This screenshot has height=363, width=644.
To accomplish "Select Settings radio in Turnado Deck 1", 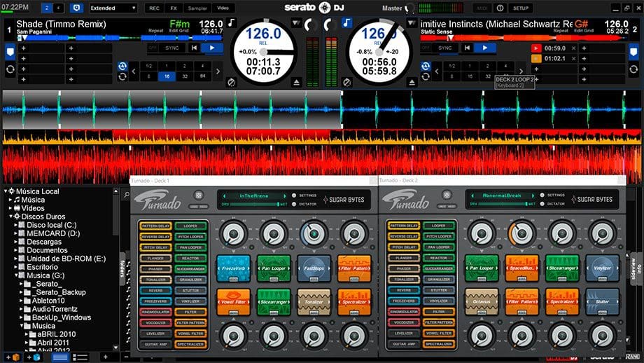I will (294, 196).
